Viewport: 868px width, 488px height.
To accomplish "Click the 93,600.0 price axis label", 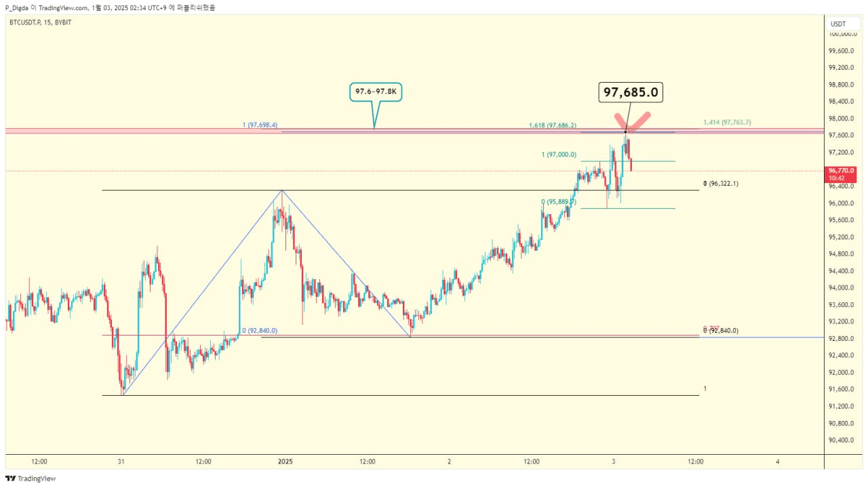I will point(840,305).
